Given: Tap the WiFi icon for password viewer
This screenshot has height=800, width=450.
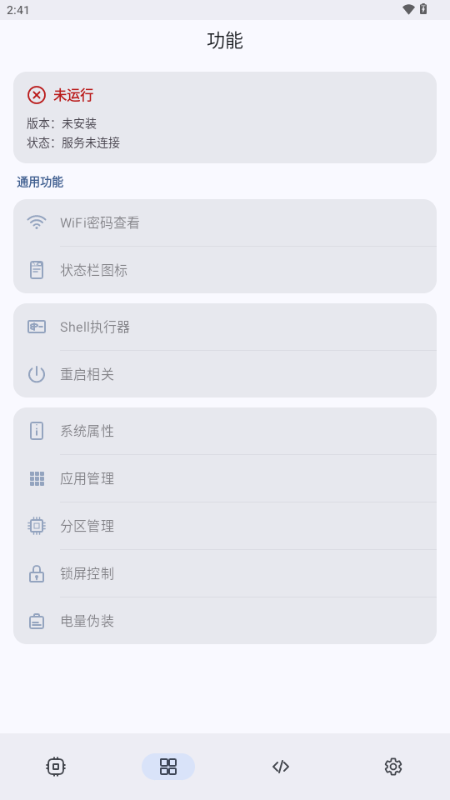Looking at the screenshot, I should [36, 222].
